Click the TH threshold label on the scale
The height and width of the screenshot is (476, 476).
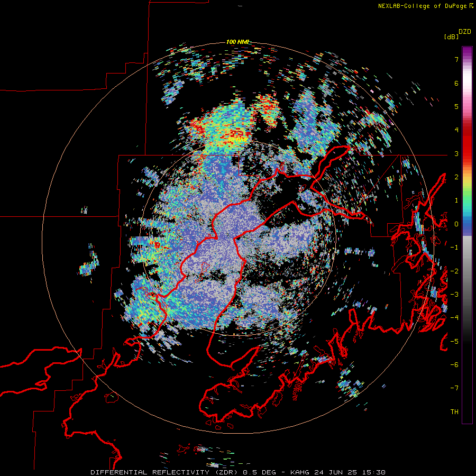pyautogui.click(x=454, y=411)
